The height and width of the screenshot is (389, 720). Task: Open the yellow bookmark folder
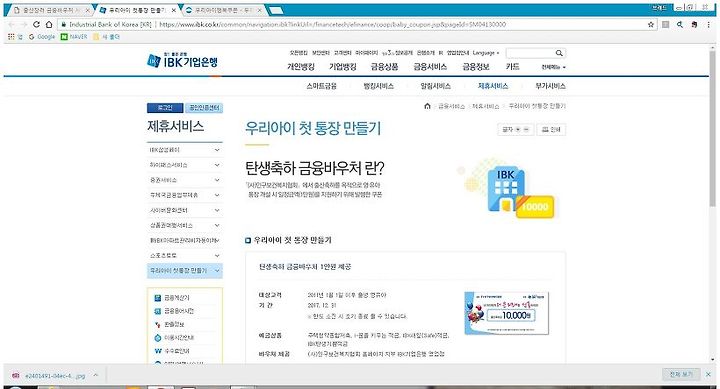(106, 37)
